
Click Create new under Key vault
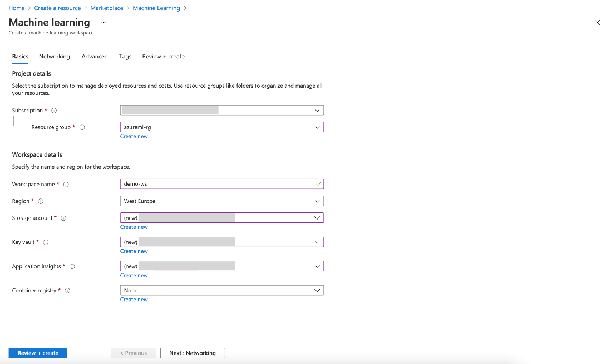click(x=134, y=251)
